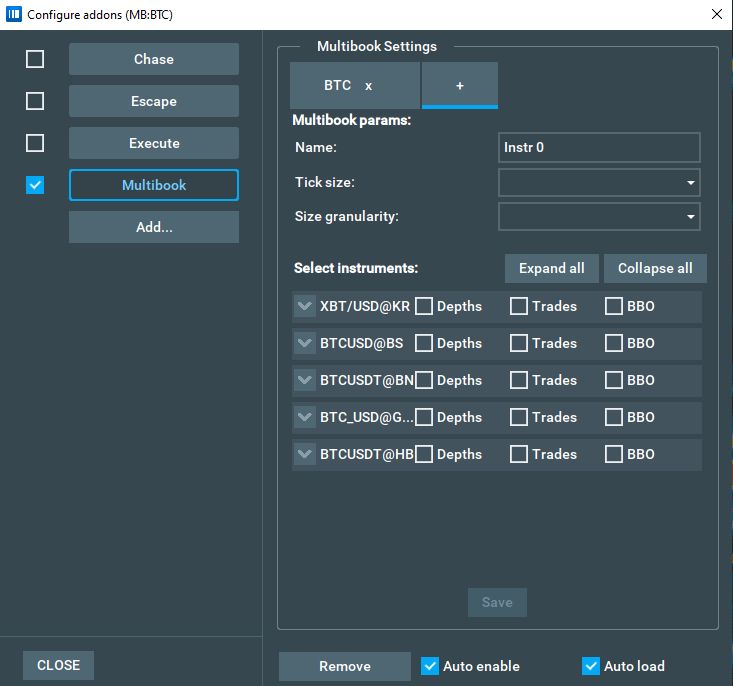Expand the BTCUSDT@BN instrument row
This screenshot has height=686, width=733.
[x=305, y=380]
